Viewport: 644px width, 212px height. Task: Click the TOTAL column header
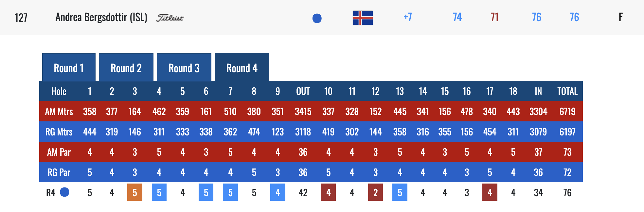point(567,91)
